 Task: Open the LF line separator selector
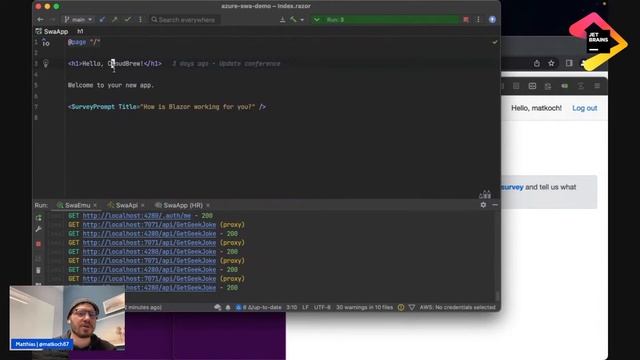pyautogui.click(x=305, y=307)
